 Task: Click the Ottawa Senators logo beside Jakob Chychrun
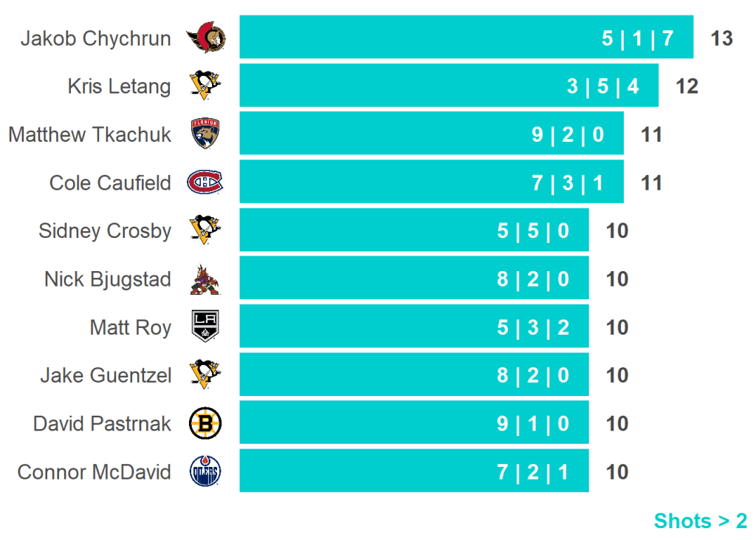click(206, 38)
